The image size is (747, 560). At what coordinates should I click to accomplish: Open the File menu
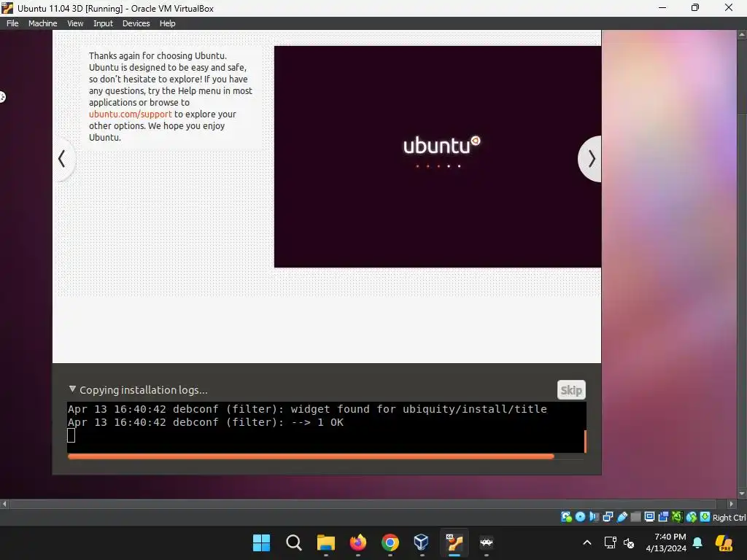tap(12, 23)
